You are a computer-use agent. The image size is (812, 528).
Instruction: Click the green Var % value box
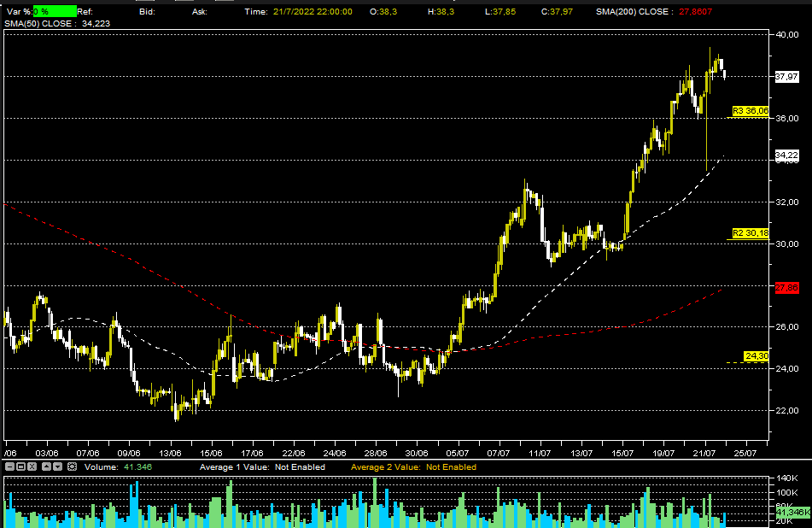point(53,12)
